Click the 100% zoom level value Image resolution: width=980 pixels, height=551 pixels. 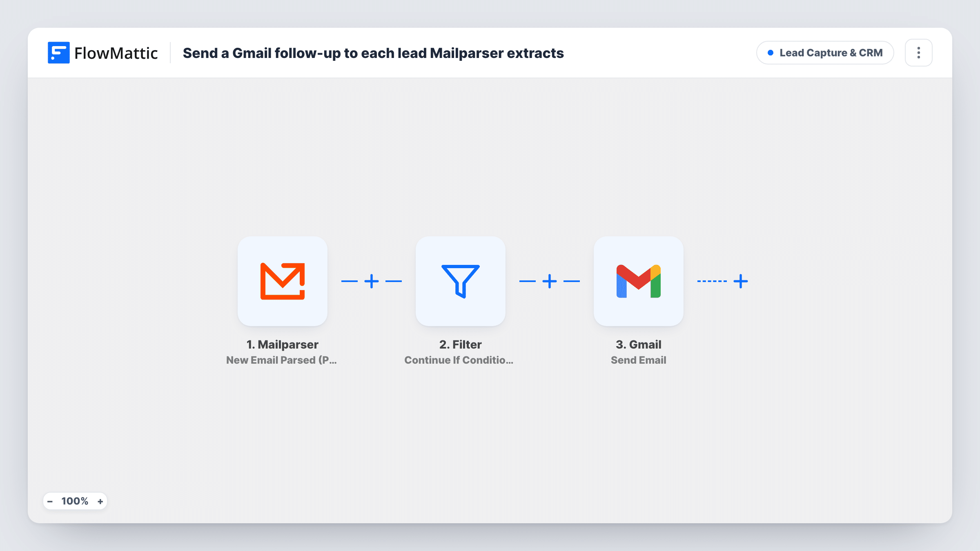click(x=75, y=501)
